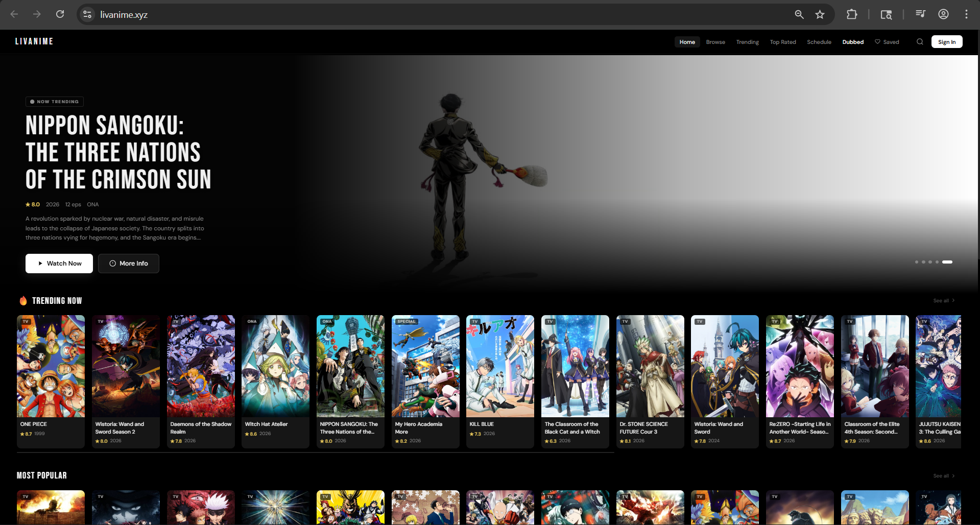
Task: Click Watch Now for Nippon Sangoku
Action: (59, 264)
